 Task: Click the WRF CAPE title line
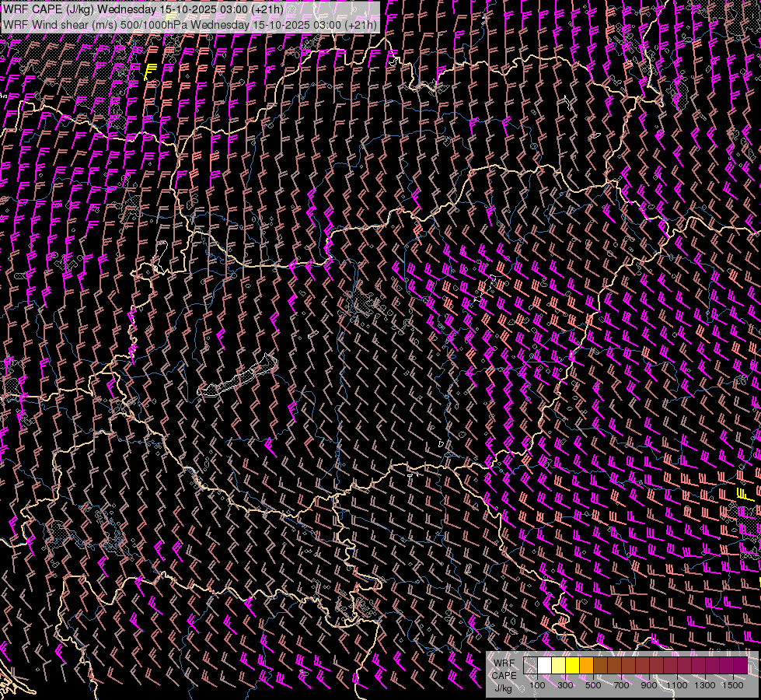pyautogui.click(x=143, y=9)
